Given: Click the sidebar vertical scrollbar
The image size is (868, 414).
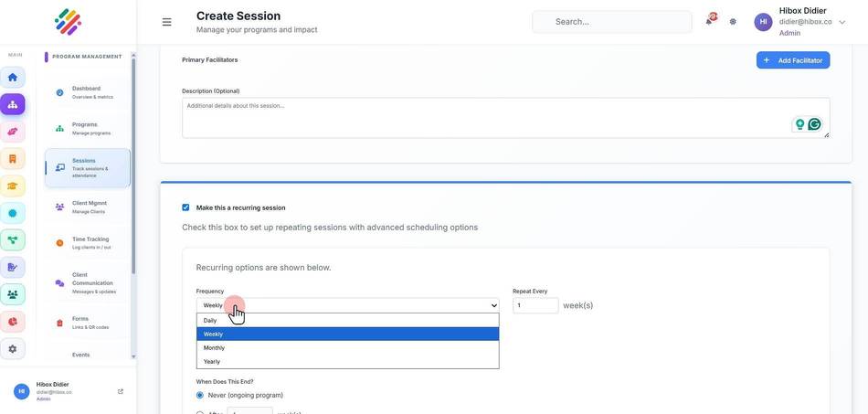Looking at the screenshot, I should click(133, 166).
